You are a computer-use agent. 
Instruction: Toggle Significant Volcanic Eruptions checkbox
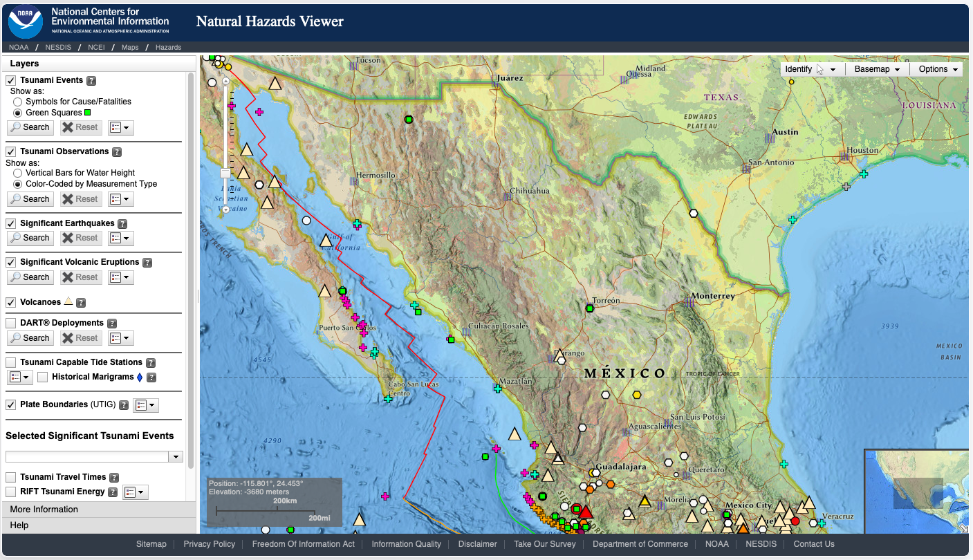(11, 263)
